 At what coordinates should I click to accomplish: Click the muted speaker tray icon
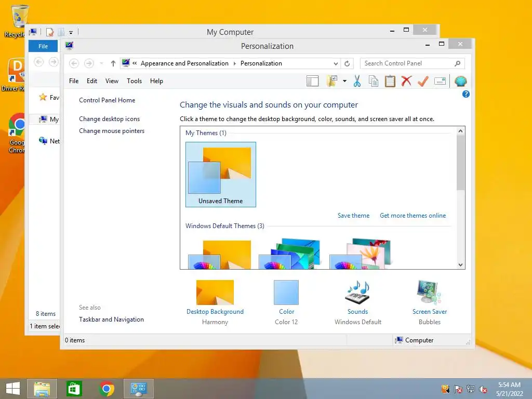click(483, 389)
